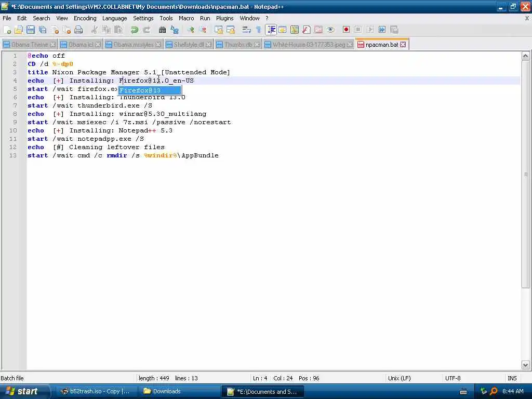Toggle Word Wrap in toolbar

[x=247, y=30]
